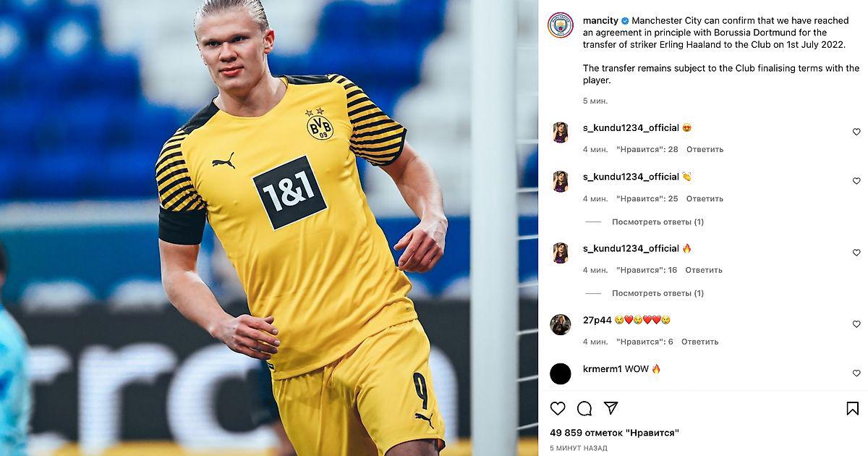The width and height of the screenshot is (868, 456).
Task: Show 28 likes on first comment
Action: point(647,149)
